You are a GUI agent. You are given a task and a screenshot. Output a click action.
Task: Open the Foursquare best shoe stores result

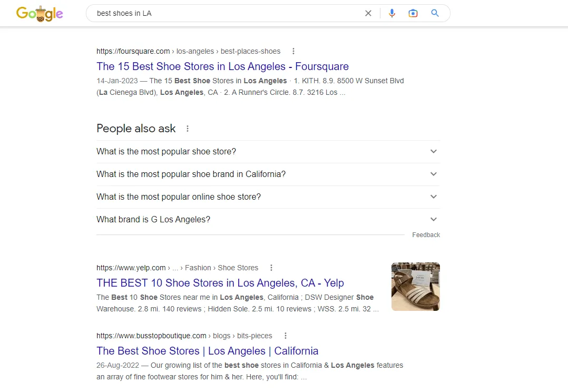coord(222,66)
